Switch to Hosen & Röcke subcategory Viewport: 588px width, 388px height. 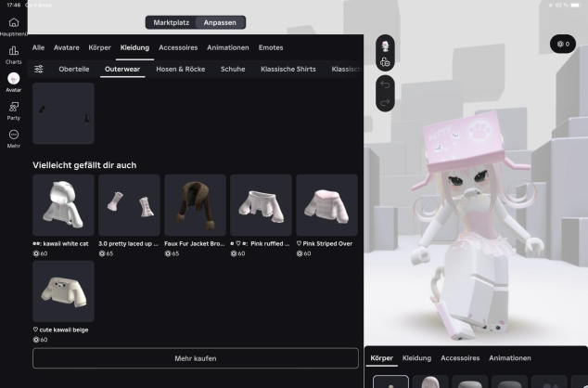click(181, 69)
